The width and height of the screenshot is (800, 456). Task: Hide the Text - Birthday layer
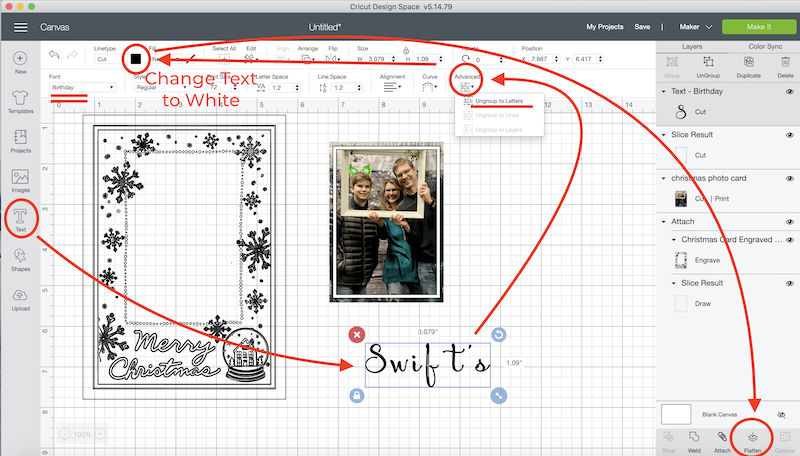(789, 92)
